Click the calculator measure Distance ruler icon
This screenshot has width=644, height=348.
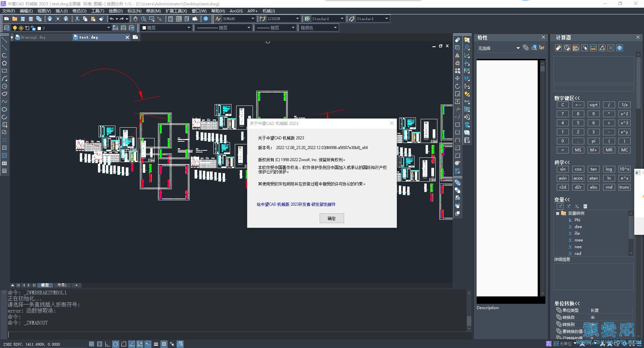pos(593,48)
